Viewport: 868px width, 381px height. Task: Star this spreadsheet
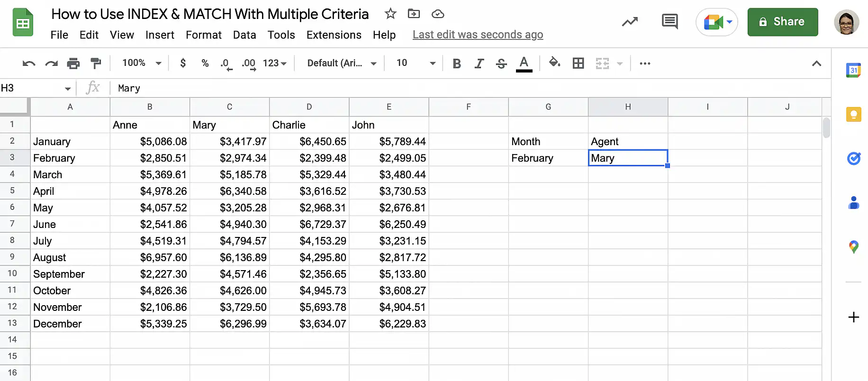pyautogui.click(x=390, y=14)
